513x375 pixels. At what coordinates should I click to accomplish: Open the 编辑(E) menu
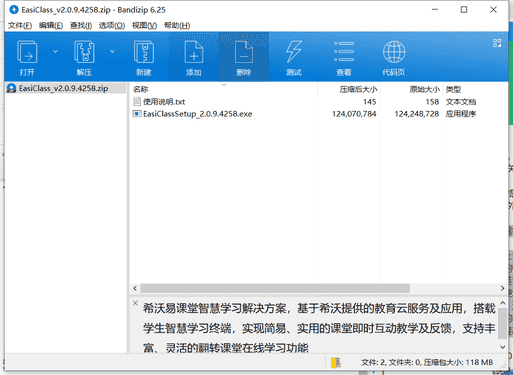(x=51, y=25)
